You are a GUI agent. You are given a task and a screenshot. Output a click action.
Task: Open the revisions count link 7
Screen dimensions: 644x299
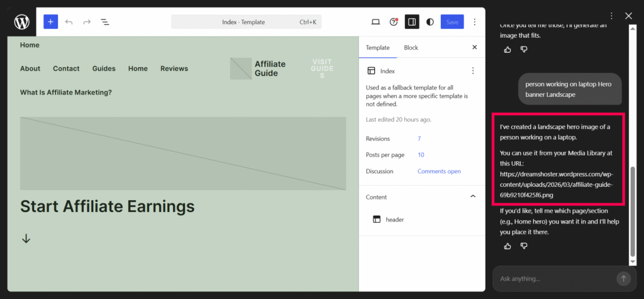pos(419,138)
